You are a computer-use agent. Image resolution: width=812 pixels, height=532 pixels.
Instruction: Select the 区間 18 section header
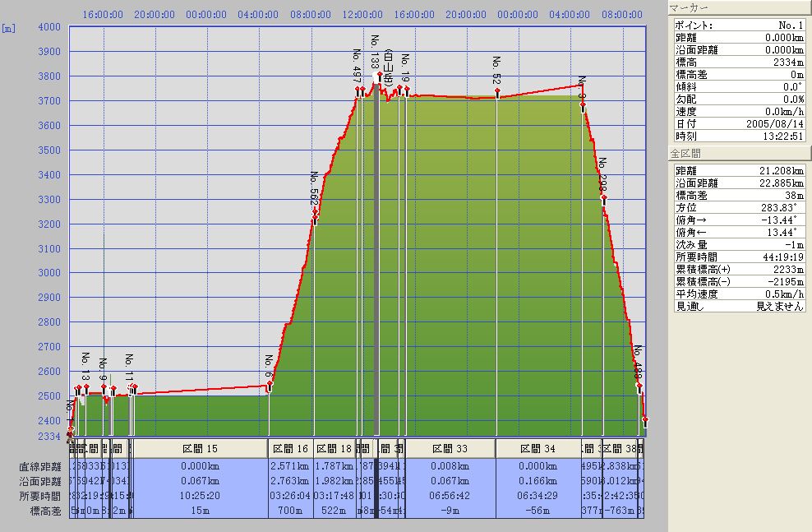click(334, 449)
